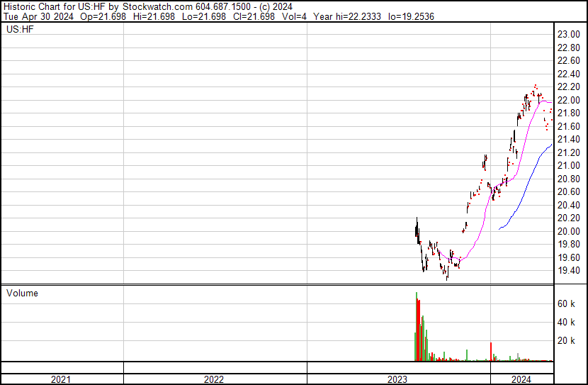Click the 20.60 price axis label
The height and width of the screenshot is (385, 588).
point(568,191)
